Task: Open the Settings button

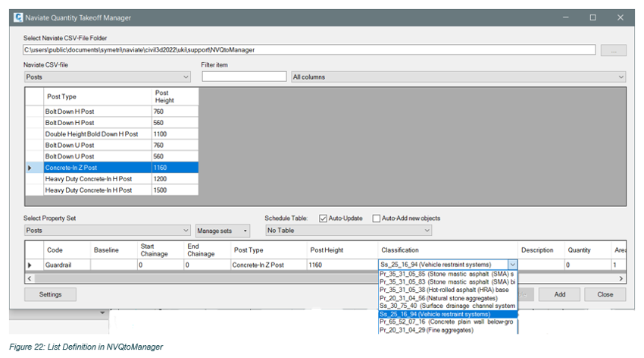Action: [x=50, y=294]
